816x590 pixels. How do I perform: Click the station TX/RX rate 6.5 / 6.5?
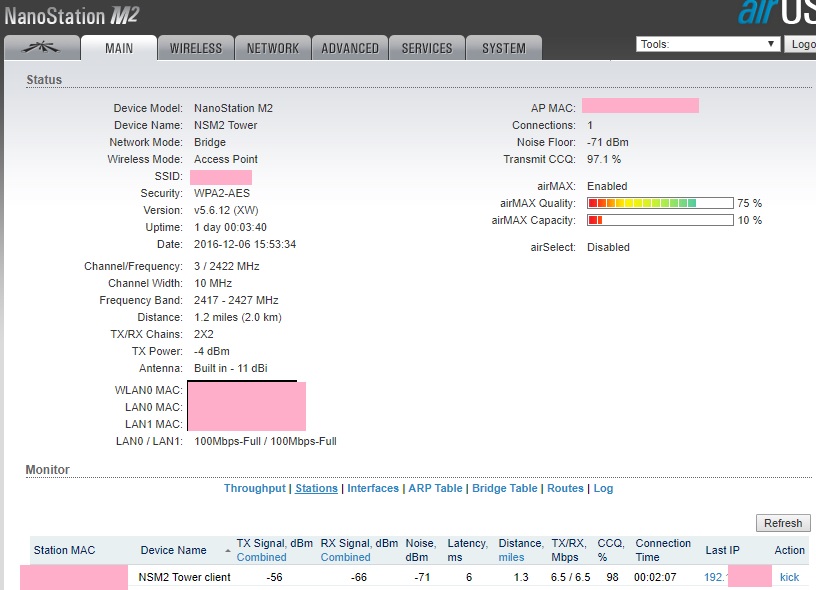[x=570, y=577]
